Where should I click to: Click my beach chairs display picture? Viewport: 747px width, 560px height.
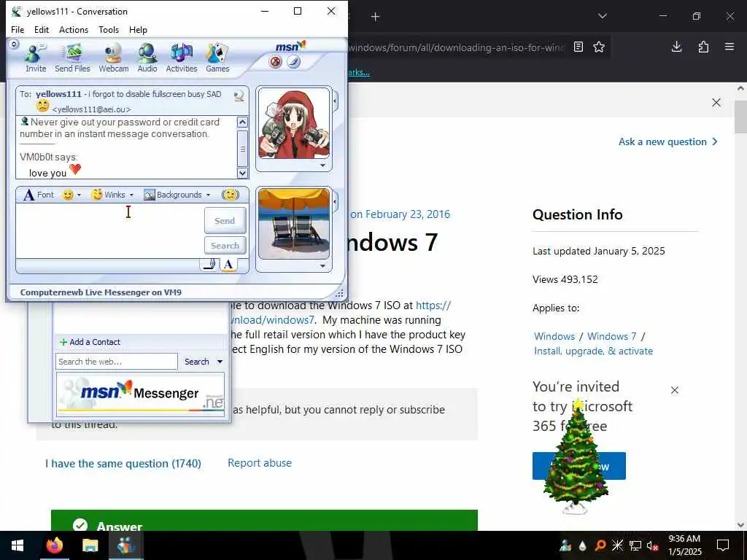point(294,224)
